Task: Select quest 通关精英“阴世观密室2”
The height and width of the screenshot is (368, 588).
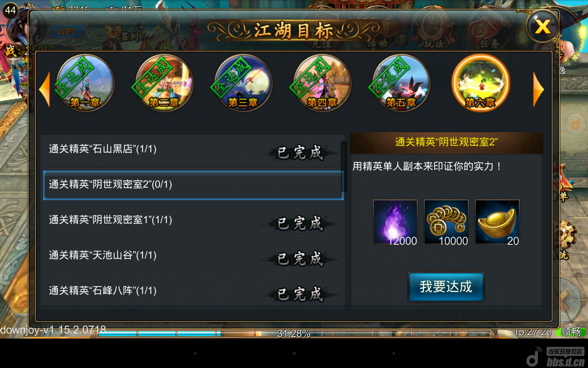Action: (x=193, y=185)
